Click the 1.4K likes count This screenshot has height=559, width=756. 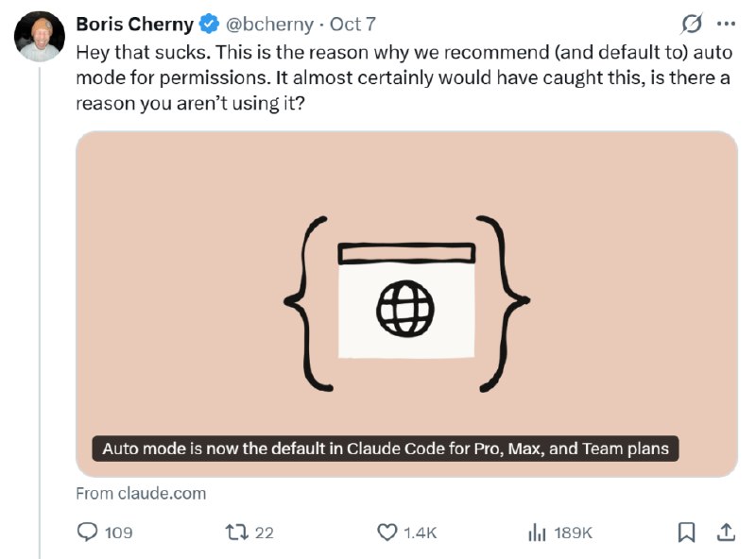click(420, 533)
